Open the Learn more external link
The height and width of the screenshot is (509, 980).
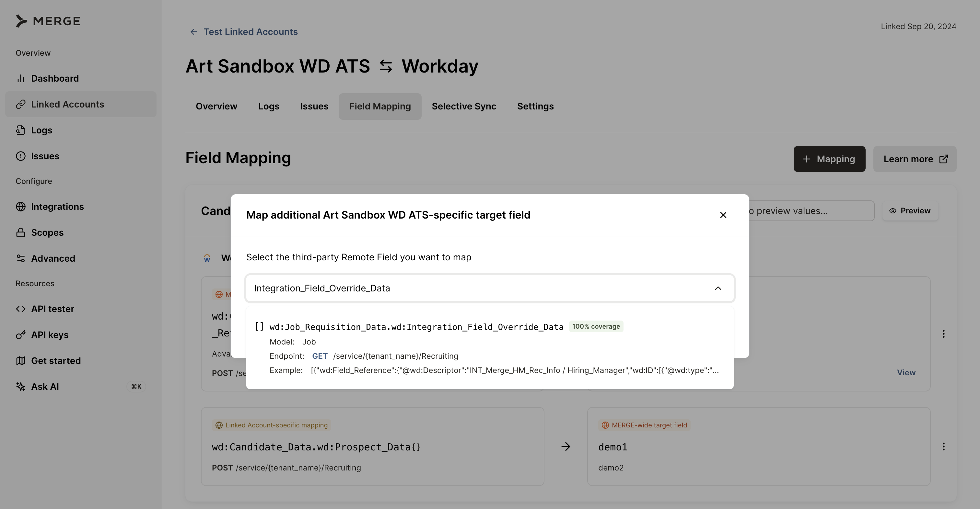(x=915, y=159)
